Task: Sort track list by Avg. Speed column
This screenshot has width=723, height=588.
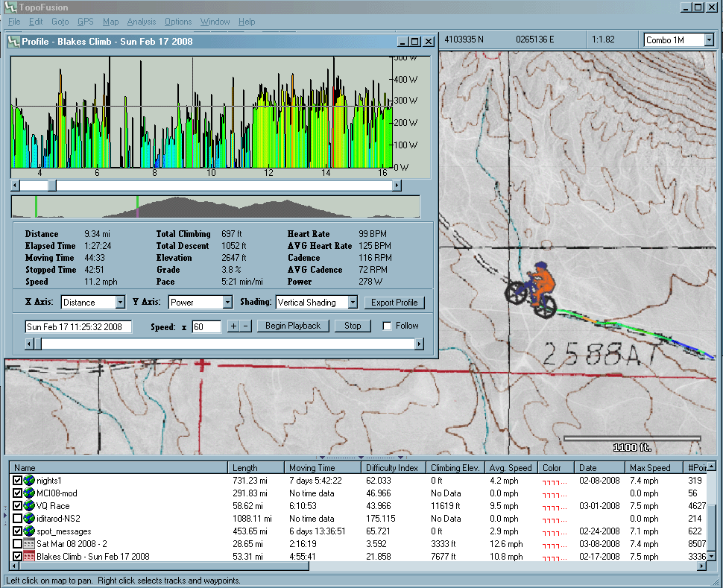Action: (511, 467)
